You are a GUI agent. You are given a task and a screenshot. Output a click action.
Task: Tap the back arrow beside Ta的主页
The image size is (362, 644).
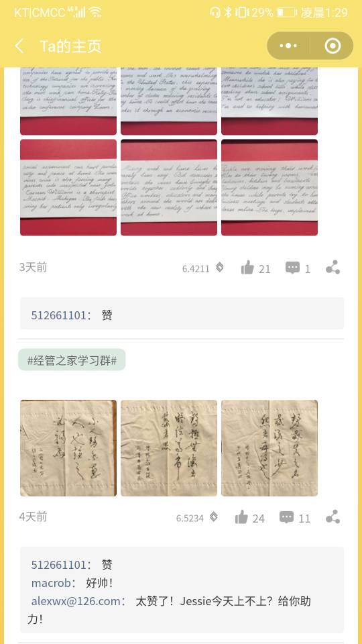coord(19,46)
